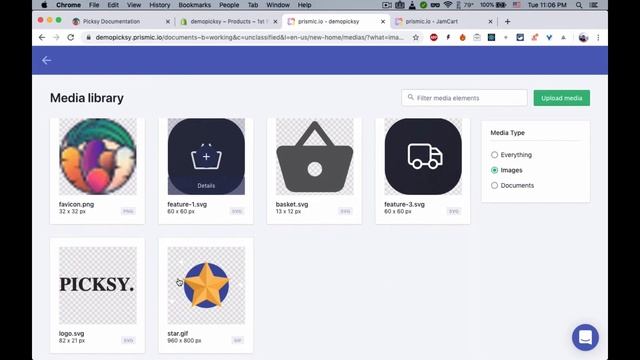Open the Apple menu

pos(44,5)
